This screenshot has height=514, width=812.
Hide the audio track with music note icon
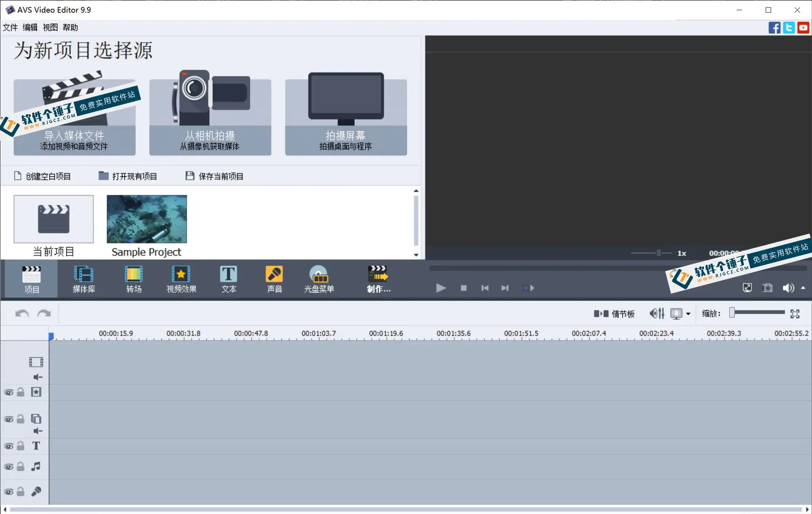(x=8, y=467)
